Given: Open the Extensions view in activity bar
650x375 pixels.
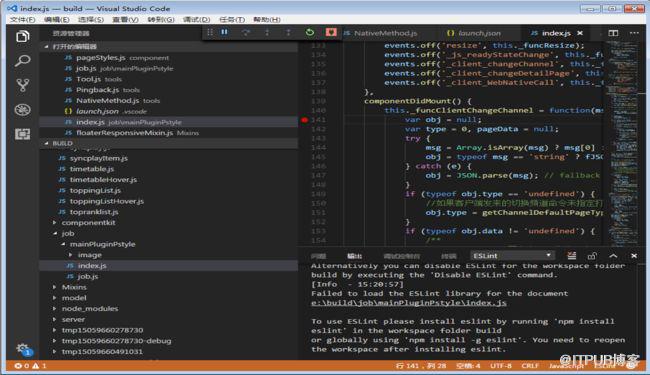Looking at the screenshot, I should [x=22, y=134].
